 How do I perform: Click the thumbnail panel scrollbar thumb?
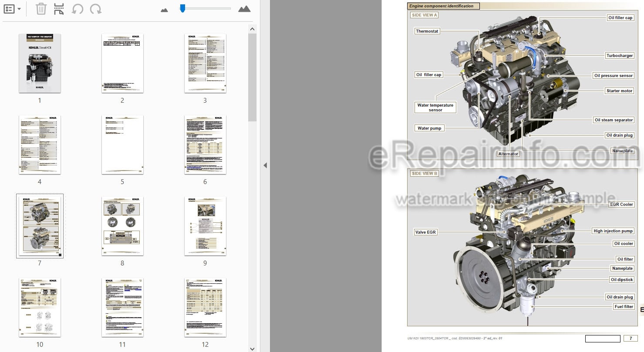point(252,77)
